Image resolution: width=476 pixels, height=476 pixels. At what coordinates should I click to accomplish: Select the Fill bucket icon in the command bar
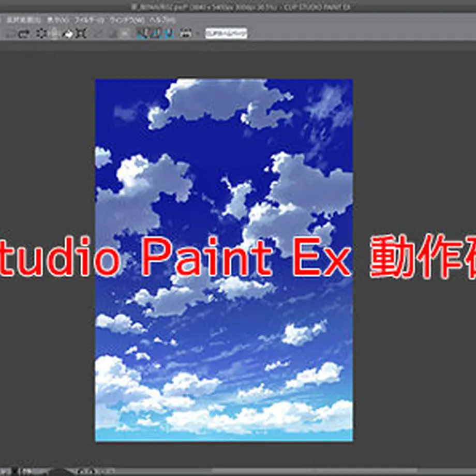point(67,34)
